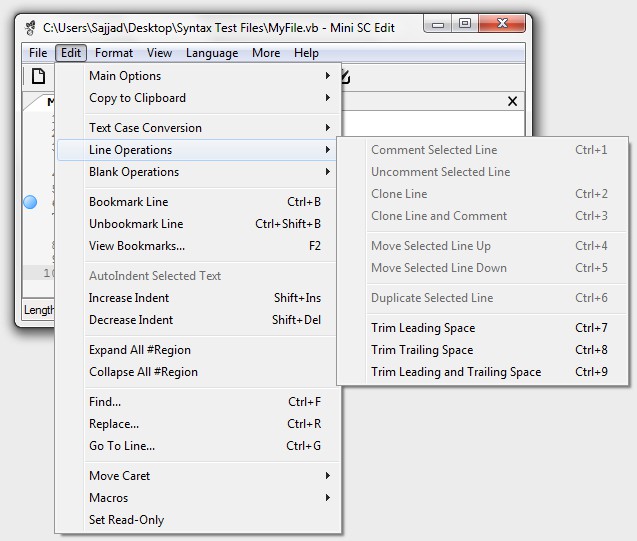
Task: Click the Length status bar label
Action: (x=39, y=310)
